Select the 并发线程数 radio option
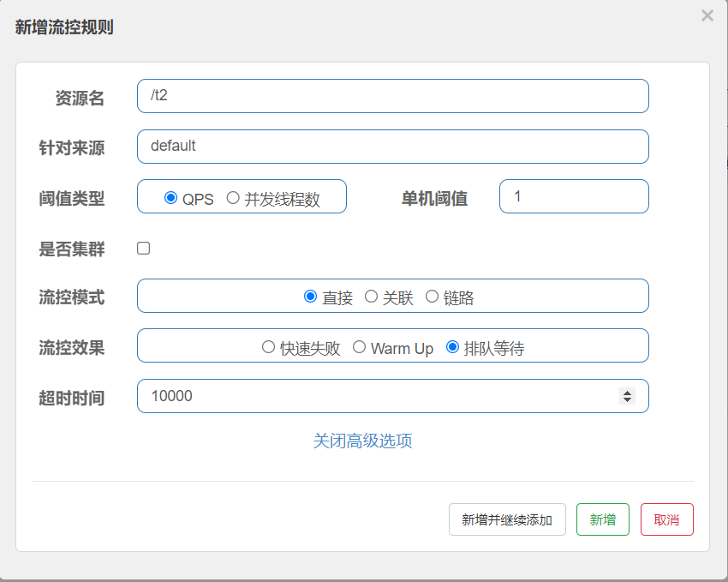 coord(233,198)
